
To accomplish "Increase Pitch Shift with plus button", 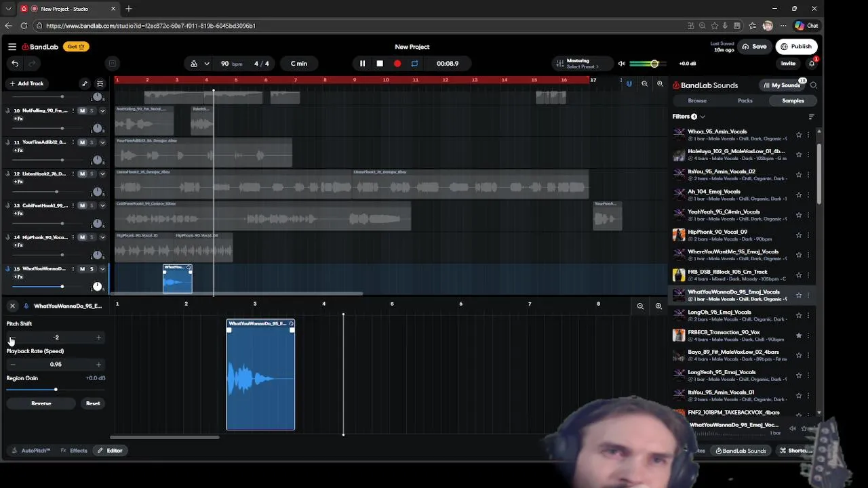I will tap(98, 338).
